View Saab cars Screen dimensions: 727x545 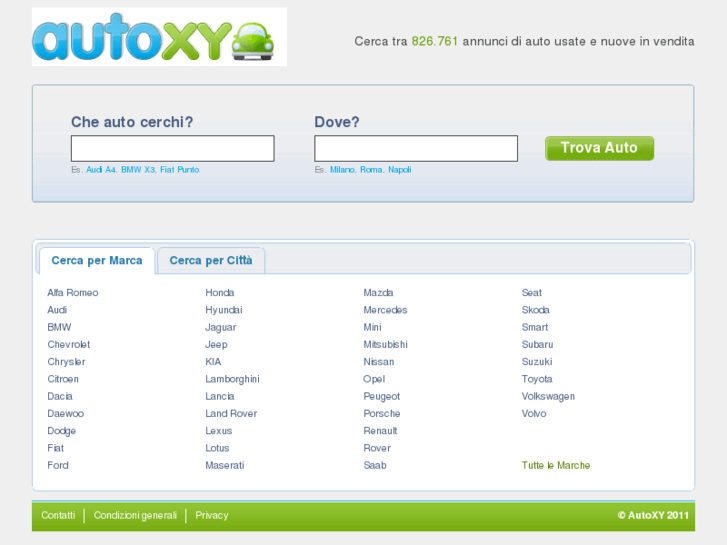point(375,465)
